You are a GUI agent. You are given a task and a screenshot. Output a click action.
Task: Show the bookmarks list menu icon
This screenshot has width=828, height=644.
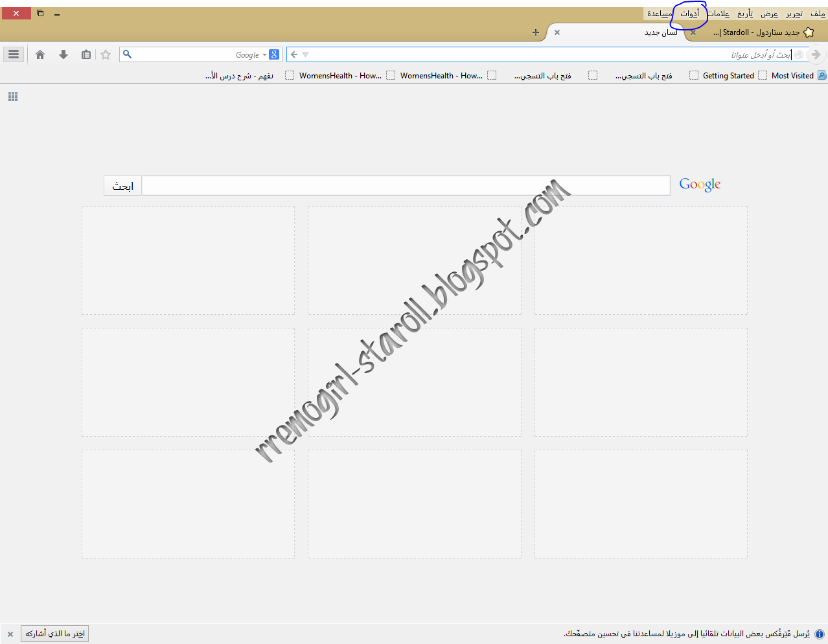pos(86,55)
